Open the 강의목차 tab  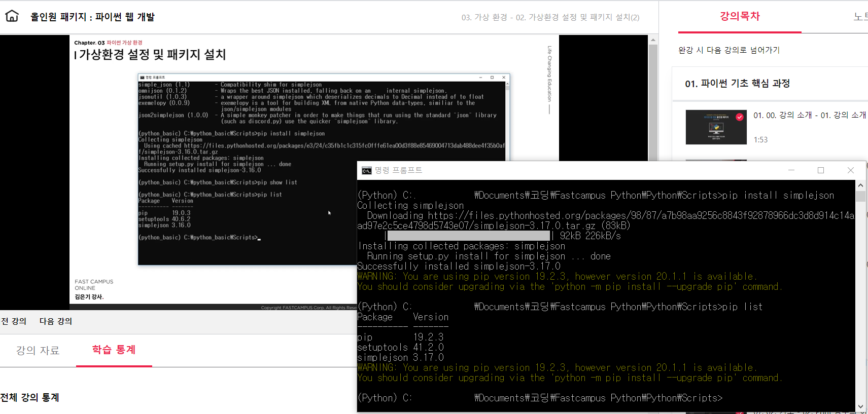(740, 16)
